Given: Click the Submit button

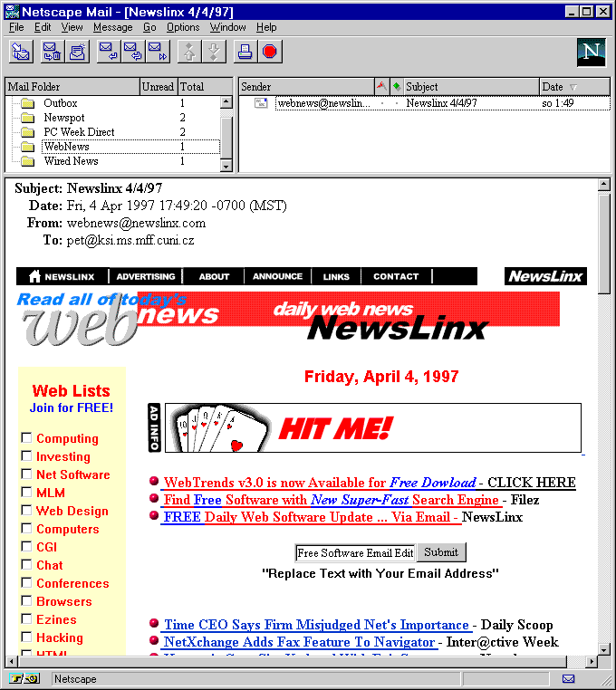Looking at the screenshot, I should 441,552.
